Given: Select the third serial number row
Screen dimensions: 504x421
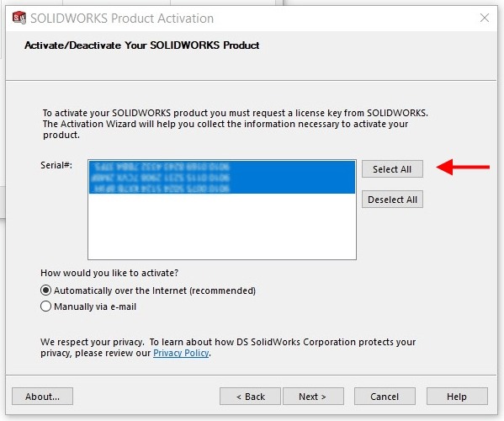Looking at the screenshot, I should pyautogui.click(x=222, y=189).
